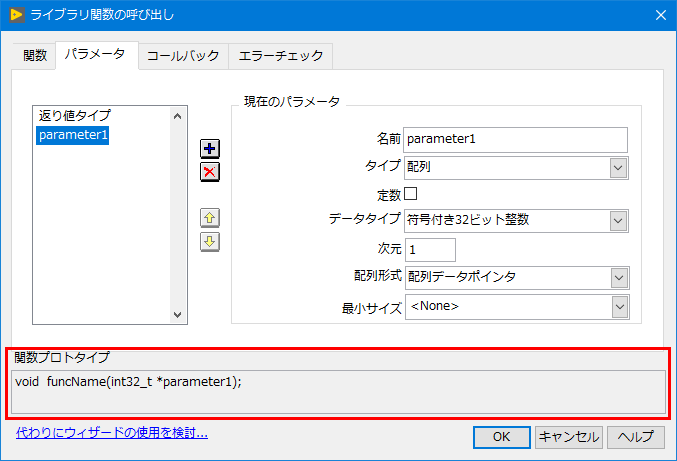This screenshot has height=461, width=677.
Task: Click the red X delete parameter icon
Action: tap(210, 172)
